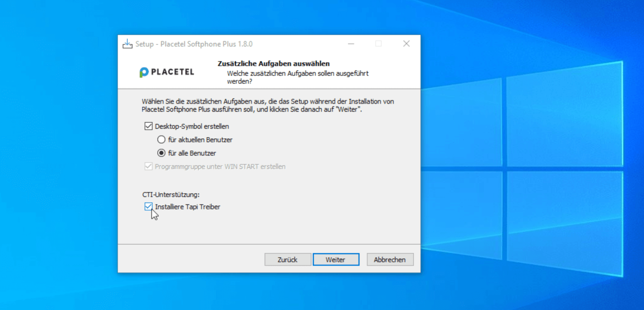This screenshot has height=310, width=644.
Task: Click the CTI-Unterstützung section label
Action: [x=171, y=195]
